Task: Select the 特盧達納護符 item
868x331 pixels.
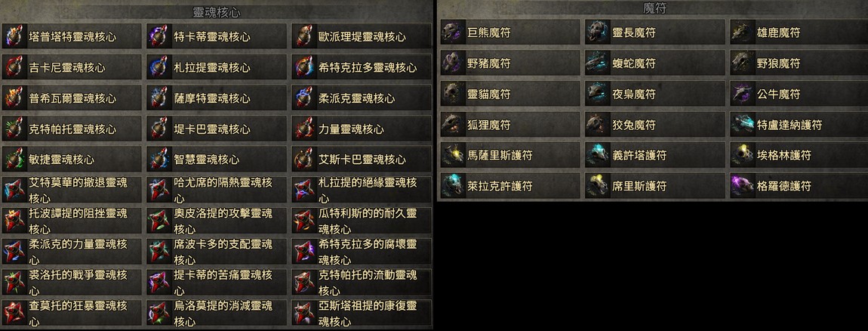Action: point(799,125)
